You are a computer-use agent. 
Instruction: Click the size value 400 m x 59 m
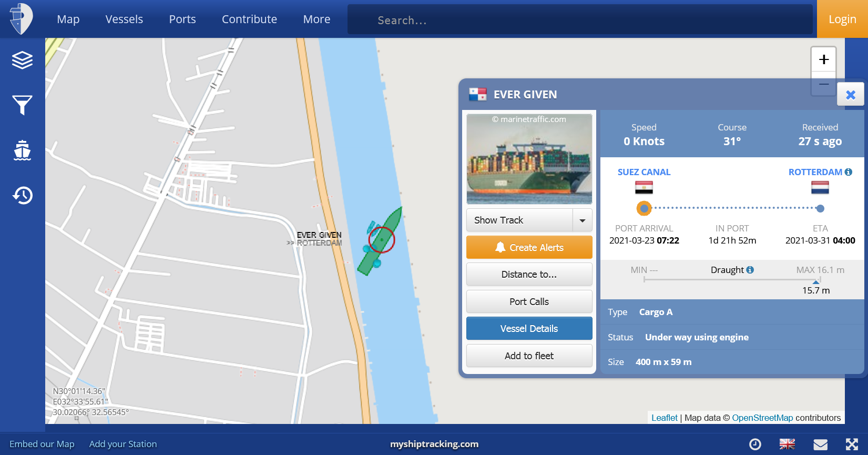point(663,362)
